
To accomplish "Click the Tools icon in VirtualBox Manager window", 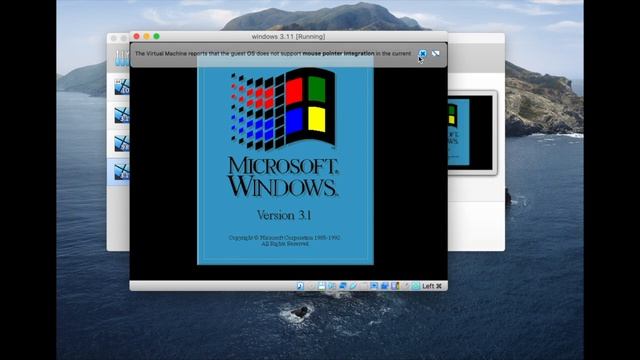I will coord(122,58).
